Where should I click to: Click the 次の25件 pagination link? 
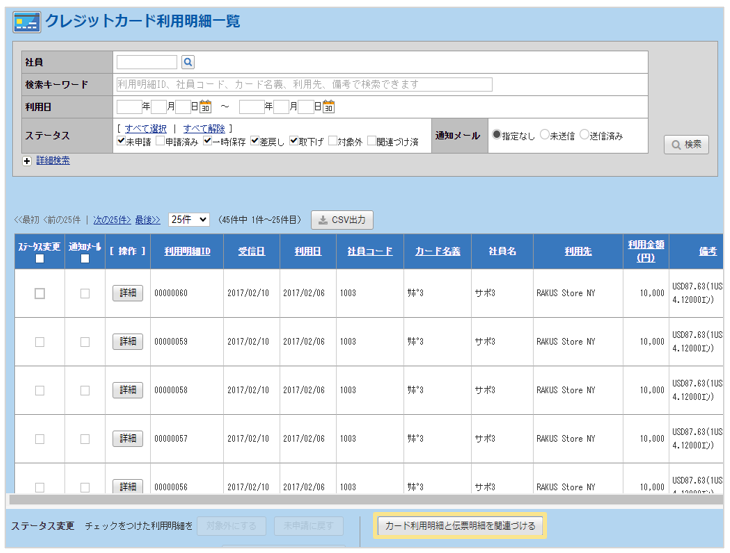pos(112,219)
